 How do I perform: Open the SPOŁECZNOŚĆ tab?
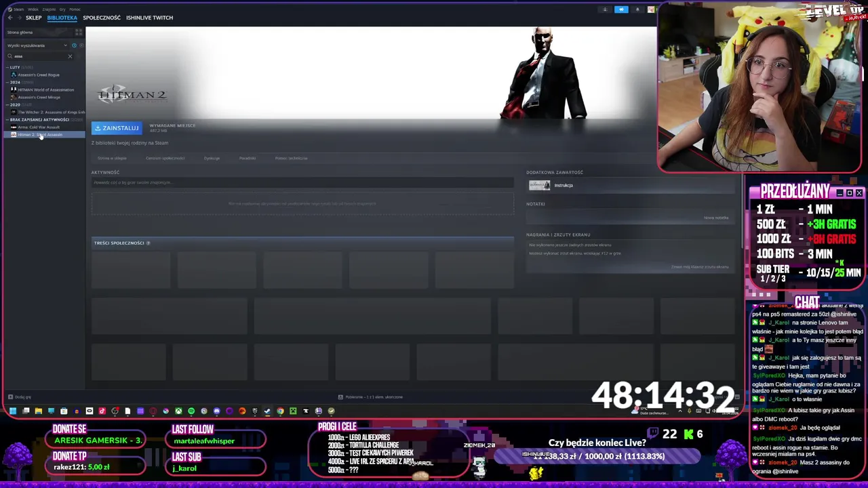click(x=102, y=18)
